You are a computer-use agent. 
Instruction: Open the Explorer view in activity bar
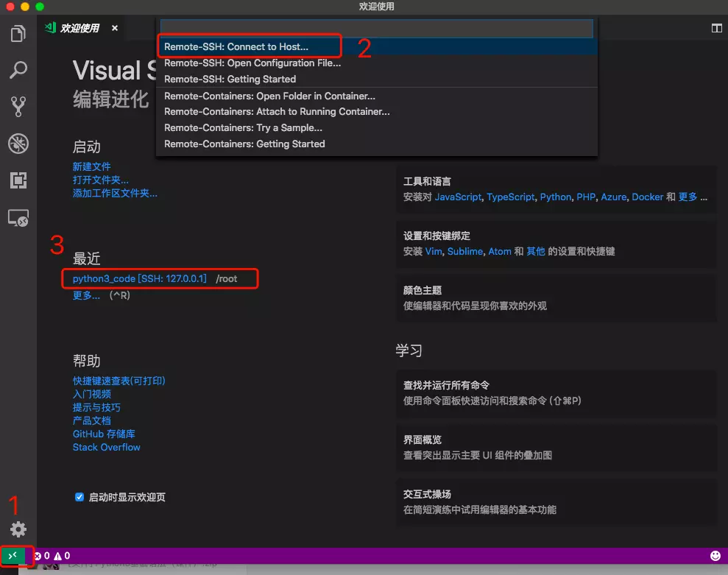(18, 33)
